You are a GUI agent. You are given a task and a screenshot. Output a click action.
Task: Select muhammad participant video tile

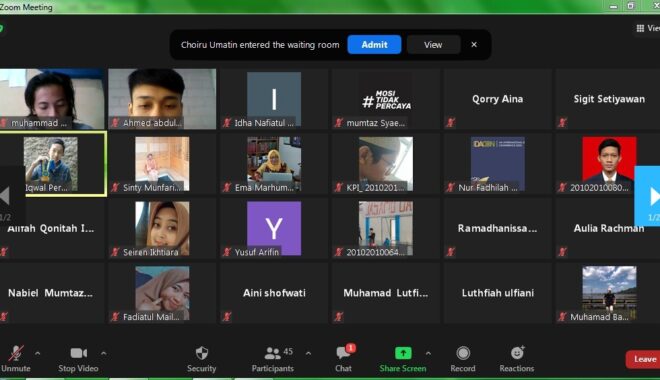[52, 99]
